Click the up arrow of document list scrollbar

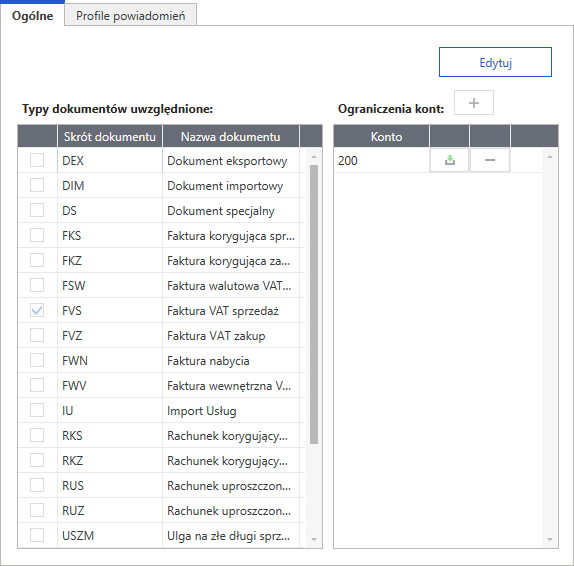pyautogui.click(x=314, y=157)
